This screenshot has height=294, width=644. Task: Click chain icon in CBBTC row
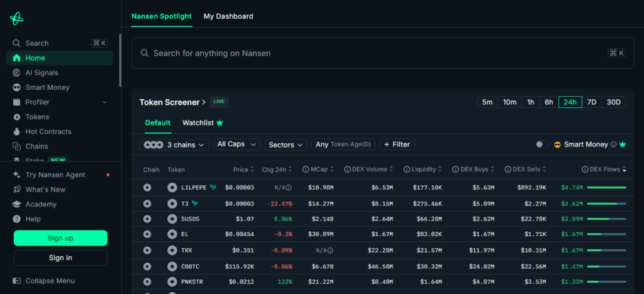pos(147,266)
